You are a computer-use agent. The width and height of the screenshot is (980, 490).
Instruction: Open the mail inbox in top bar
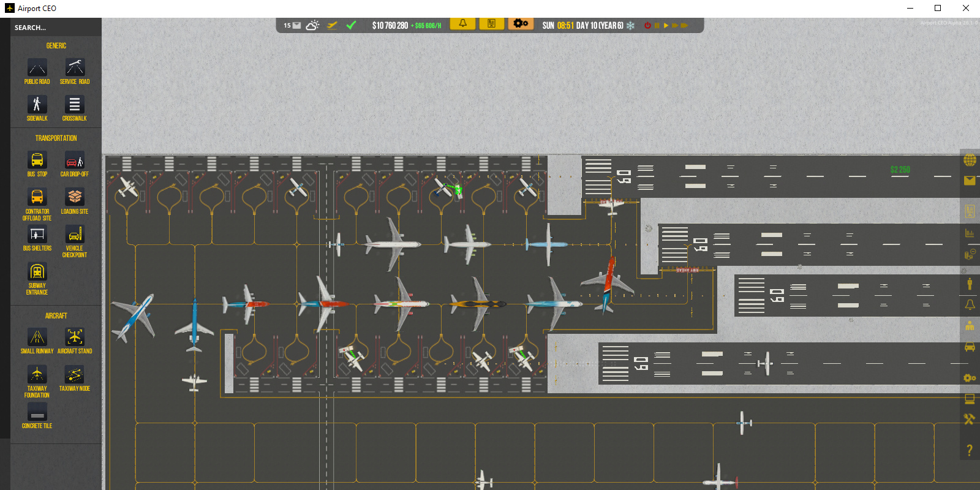[x=296, y=26]
